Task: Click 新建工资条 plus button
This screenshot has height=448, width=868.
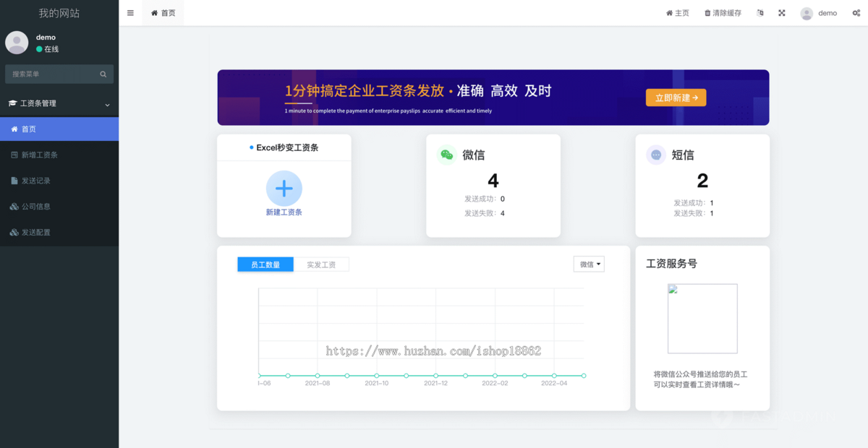Action: (x=284, y=187)
